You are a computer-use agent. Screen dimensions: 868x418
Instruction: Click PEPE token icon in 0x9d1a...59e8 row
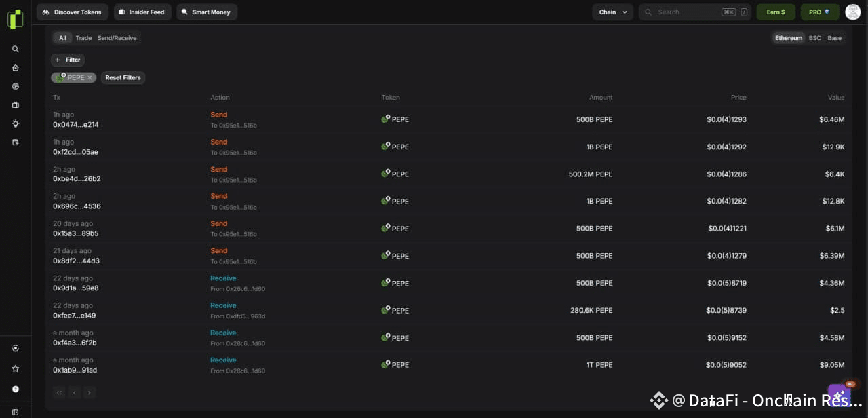click(385, 282)
